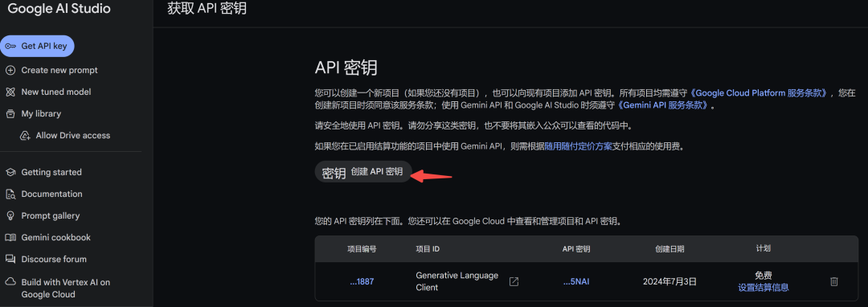
Task: Click the 计划 column header
Action: tap(764, 249)
